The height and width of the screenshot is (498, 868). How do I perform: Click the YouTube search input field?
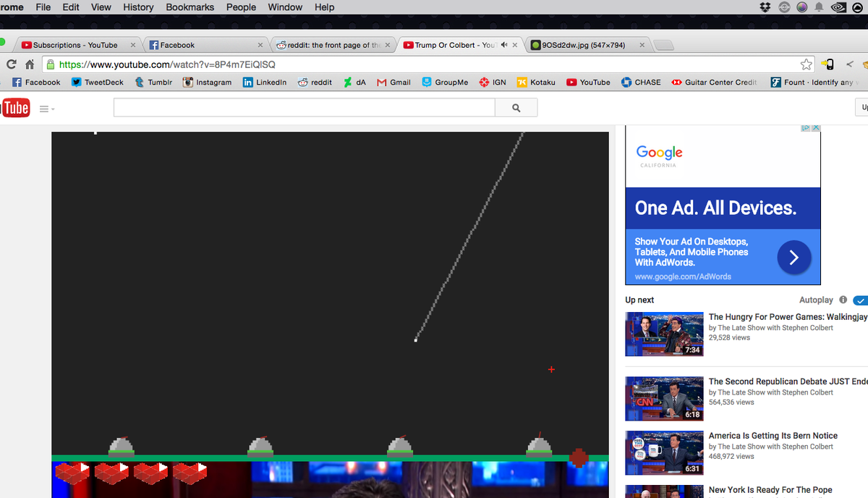304,108
